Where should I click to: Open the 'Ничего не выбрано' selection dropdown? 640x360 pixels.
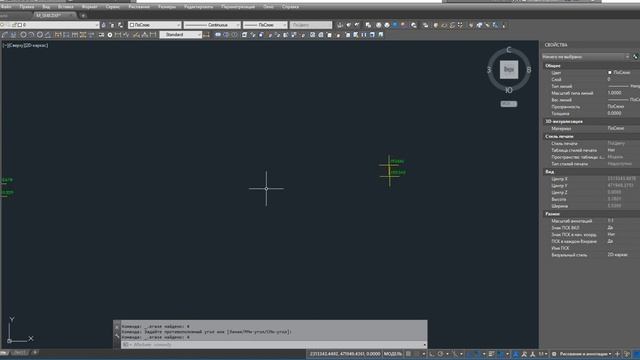pyautogui.click(x=586, y=57)
